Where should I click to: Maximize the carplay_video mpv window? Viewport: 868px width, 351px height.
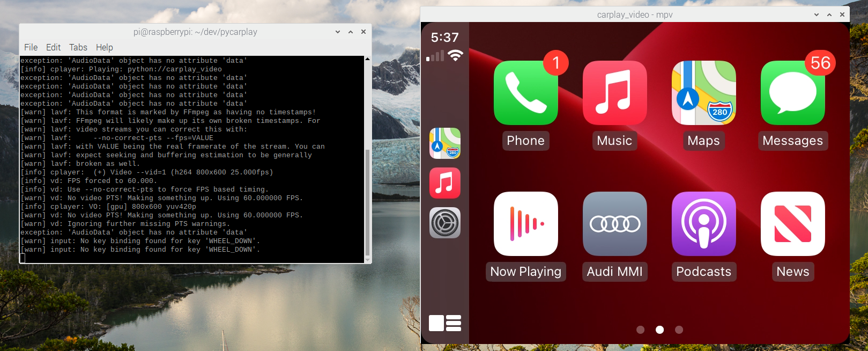coord(829,14)
